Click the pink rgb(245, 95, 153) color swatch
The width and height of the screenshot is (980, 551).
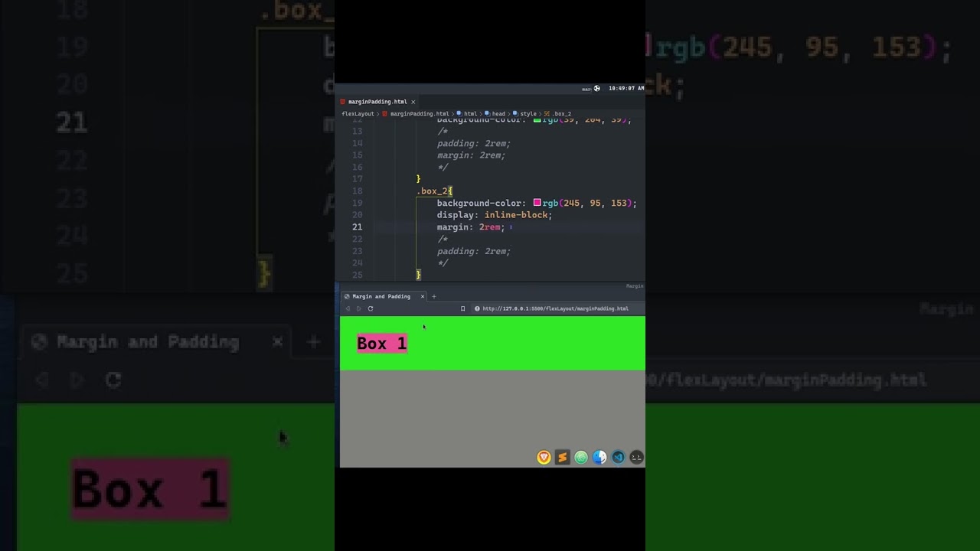(x=537, y=203)
